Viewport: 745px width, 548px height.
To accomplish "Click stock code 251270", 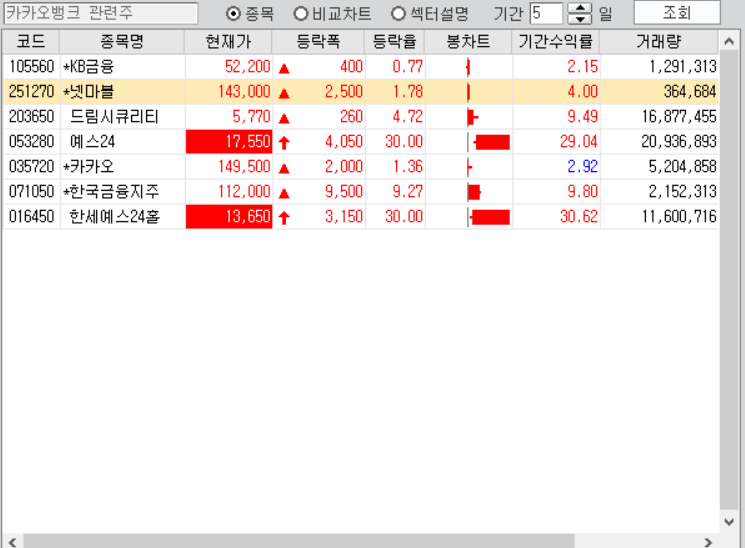I will click(31, 91).
